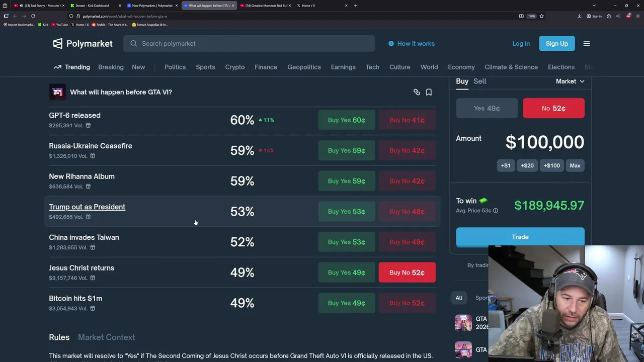Click the gift icon beside Russia-Ukraine Ceasefire volume
Screen dimensions: 644x362
click(93, 156)
